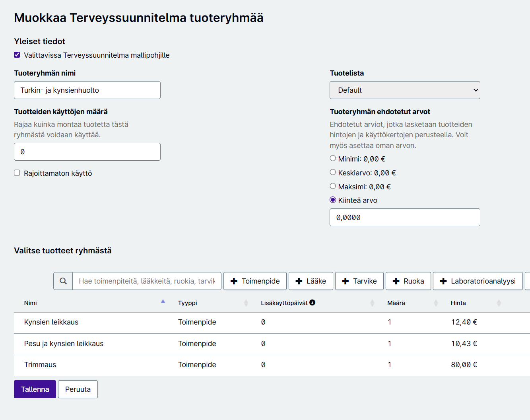The width and height of the screenshot is (530, 420).
Task: Sort by Määrä column arrows
Action: [436, 303]
